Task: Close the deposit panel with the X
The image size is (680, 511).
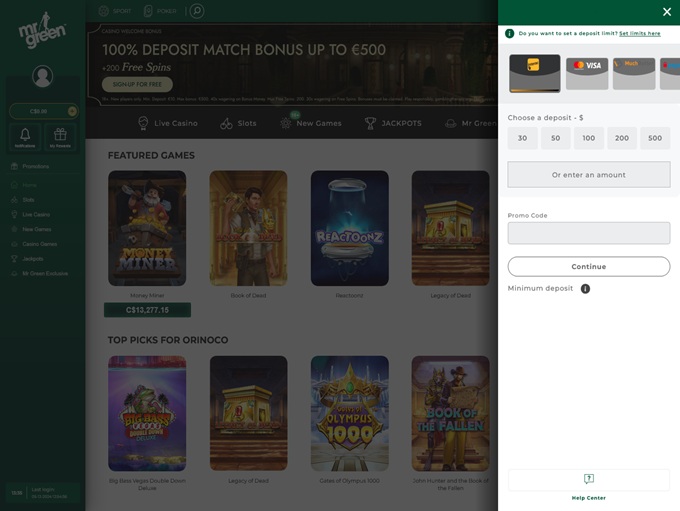Action: (667, 12)
